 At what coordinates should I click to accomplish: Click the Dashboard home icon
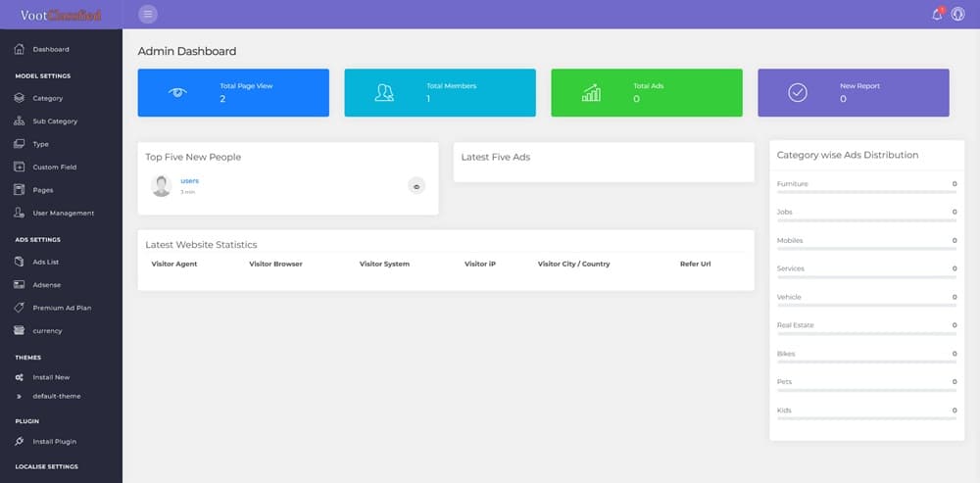pos(20,49)
